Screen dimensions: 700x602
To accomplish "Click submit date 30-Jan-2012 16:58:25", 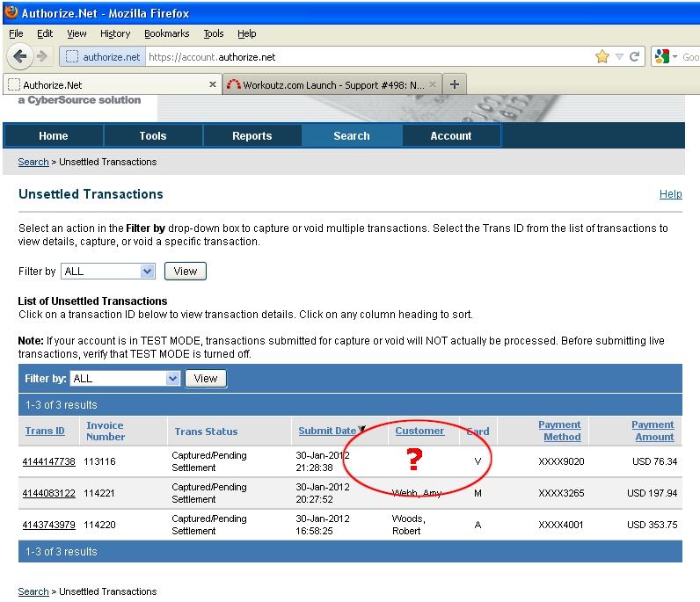I will pyautogui.click(x=323, y=525).
